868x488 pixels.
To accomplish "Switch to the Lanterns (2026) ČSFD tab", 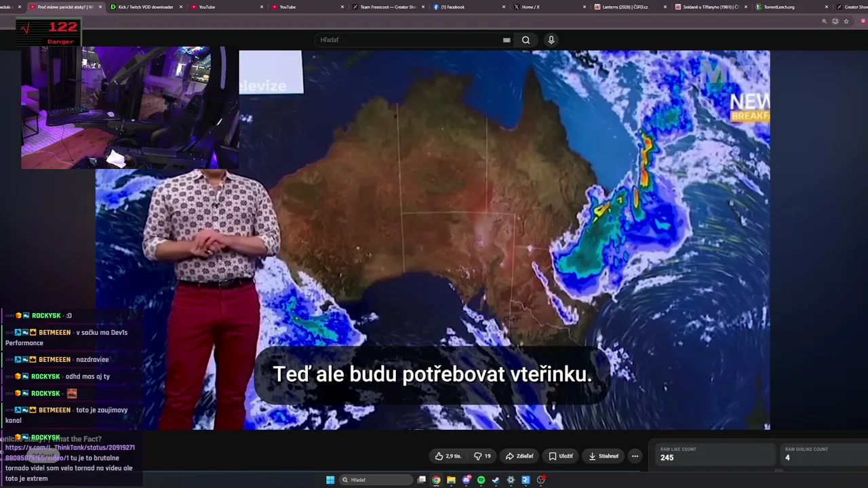I will (x=625, y=7).
